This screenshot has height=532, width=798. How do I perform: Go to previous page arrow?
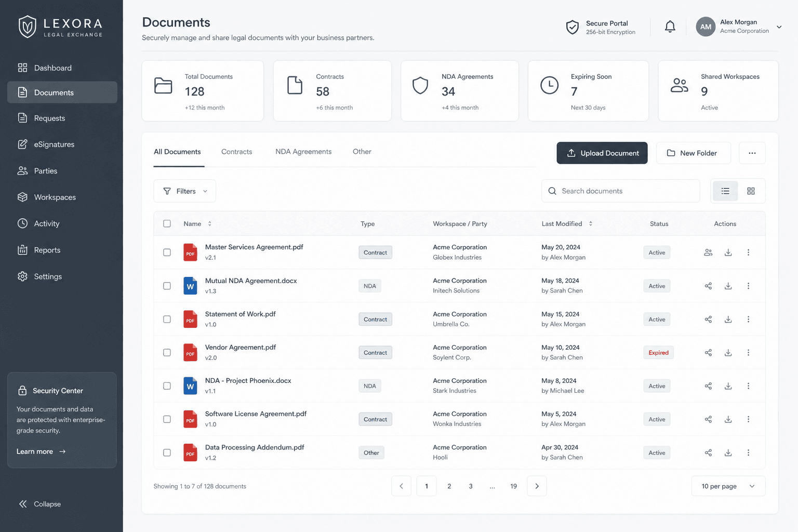[401, 486]
